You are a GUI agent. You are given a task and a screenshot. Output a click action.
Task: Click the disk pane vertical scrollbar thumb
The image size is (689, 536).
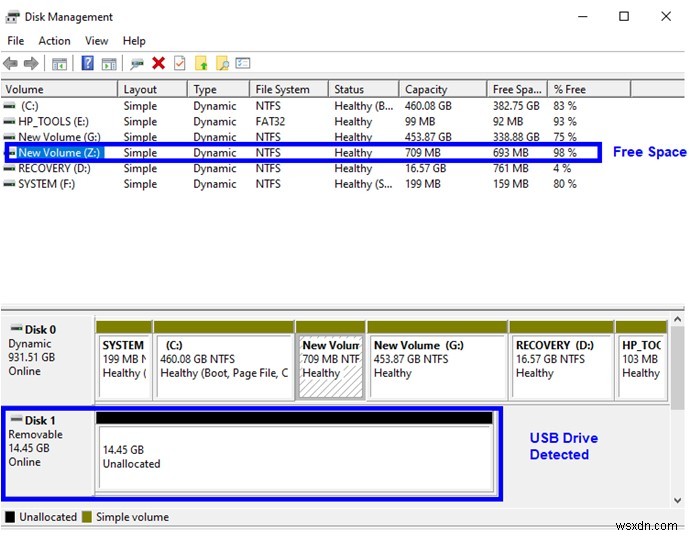[678, 367]
